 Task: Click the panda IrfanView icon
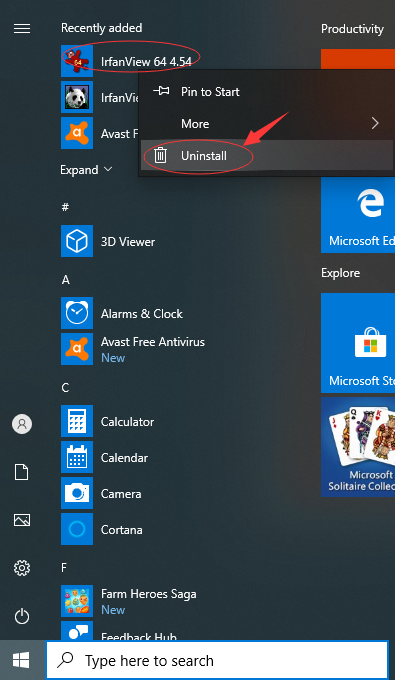tap(77, 97)
